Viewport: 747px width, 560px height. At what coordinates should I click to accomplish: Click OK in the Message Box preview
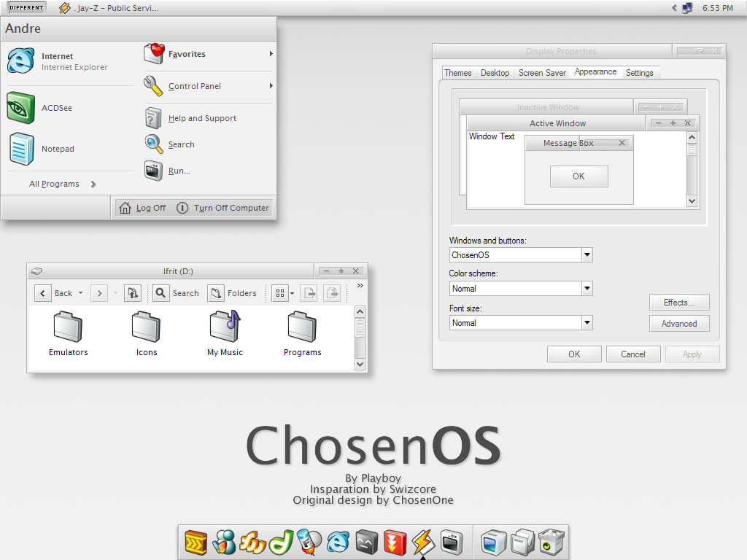[x=578, y=176]
